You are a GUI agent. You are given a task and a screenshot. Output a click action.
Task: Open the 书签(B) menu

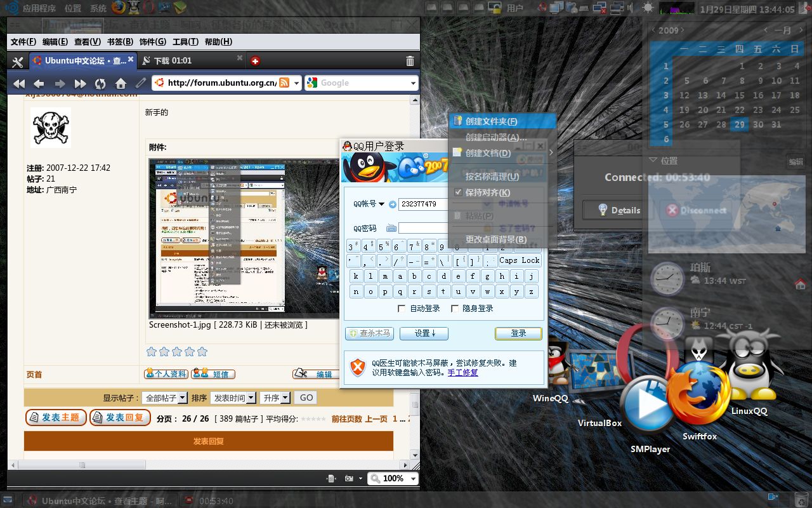click(120, 42)
